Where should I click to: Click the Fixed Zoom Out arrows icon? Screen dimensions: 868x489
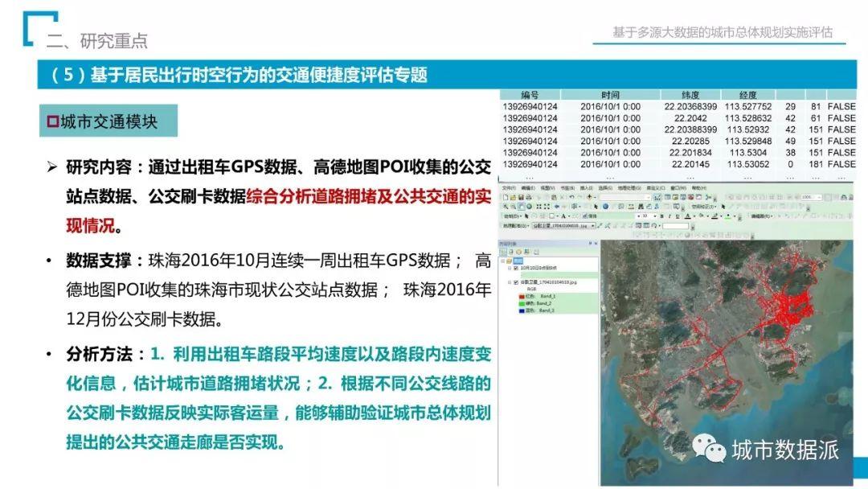(x=547, y=207)
